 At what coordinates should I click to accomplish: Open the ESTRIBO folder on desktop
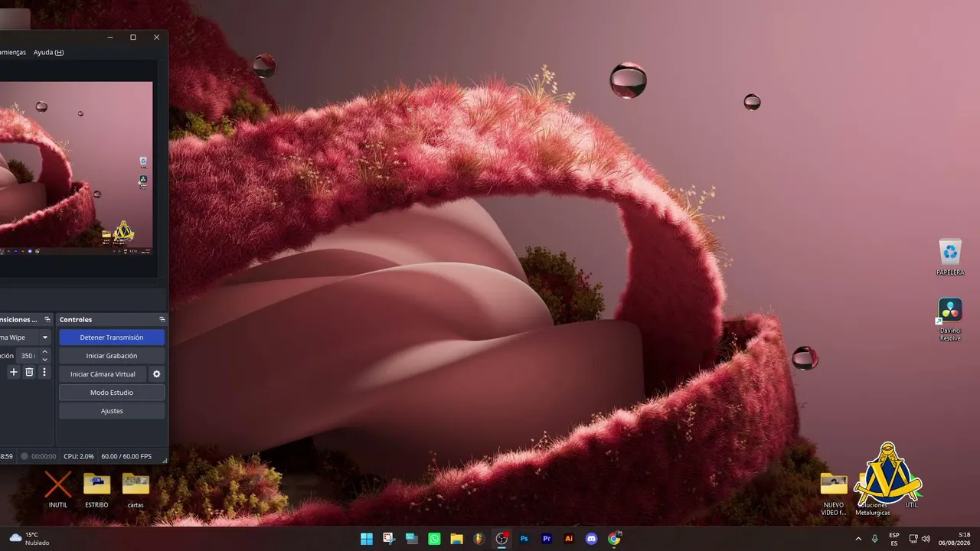[96, 490]
